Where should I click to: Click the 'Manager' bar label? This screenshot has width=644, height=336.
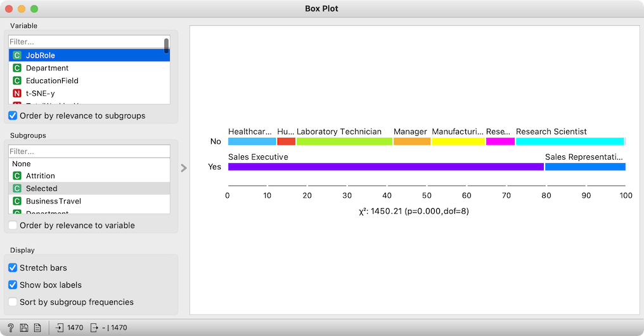(x=410, y=132)
